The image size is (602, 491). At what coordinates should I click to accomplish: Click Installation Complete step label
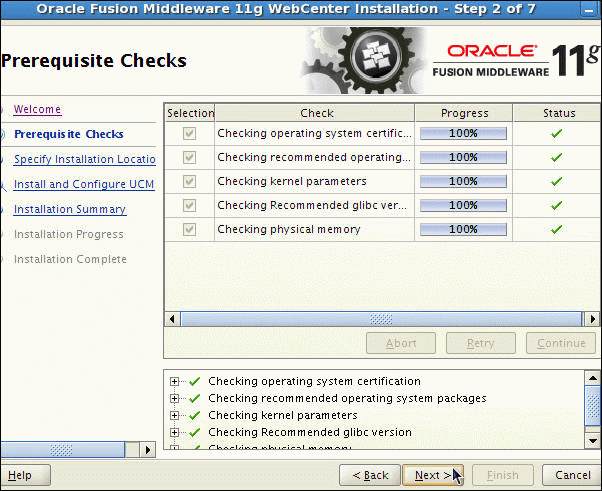(70, 259)
